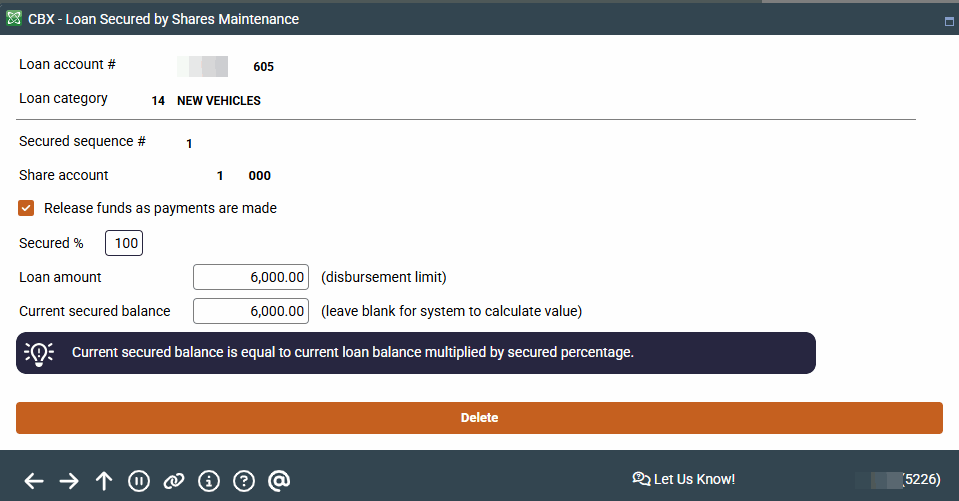Image resolution: width=959 pixels, height=501 pixels.
Task: Click the (5226) session label
Action: pos(920,480)
